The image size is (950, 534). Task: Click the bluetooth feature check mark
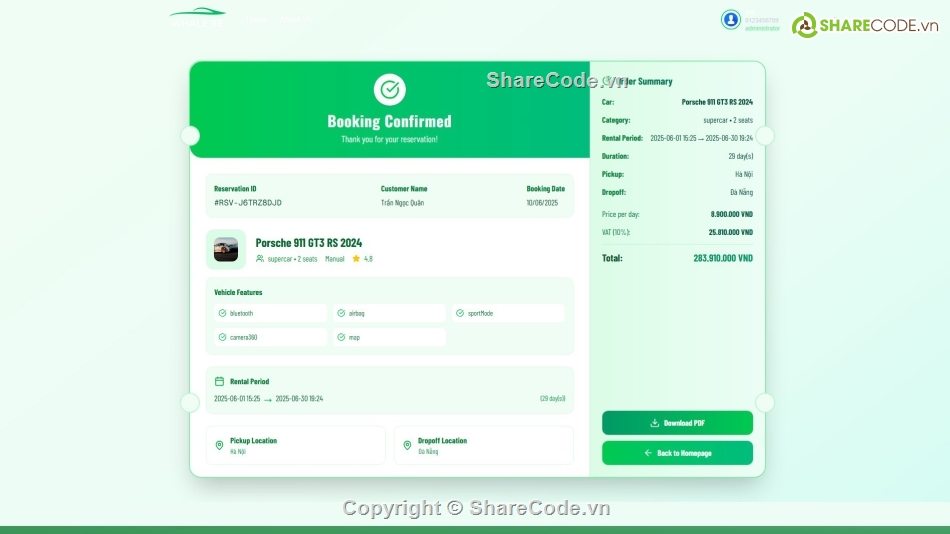pyautogui.click(x=222, y=313)
